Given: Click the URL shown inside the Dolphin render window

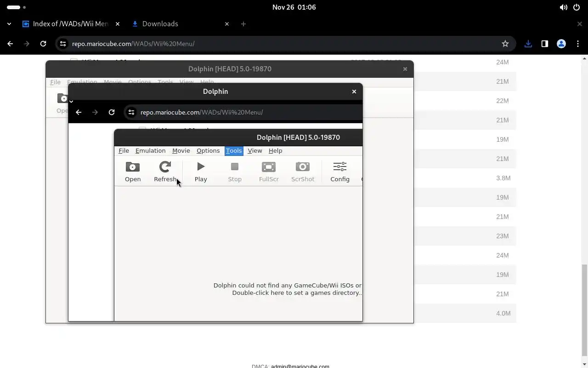Looking at the screenshot, I should [202, 112].
